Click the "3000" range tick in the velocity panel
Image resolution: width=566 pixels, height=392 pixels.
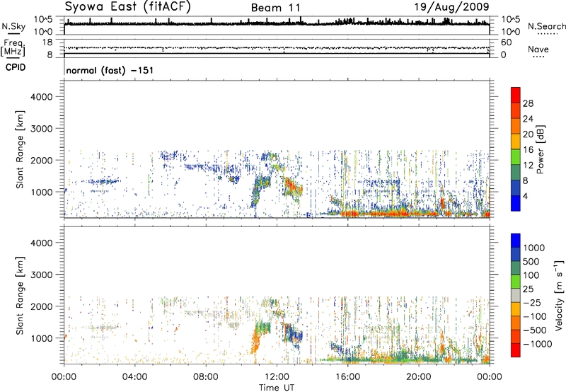coord(41,275)
